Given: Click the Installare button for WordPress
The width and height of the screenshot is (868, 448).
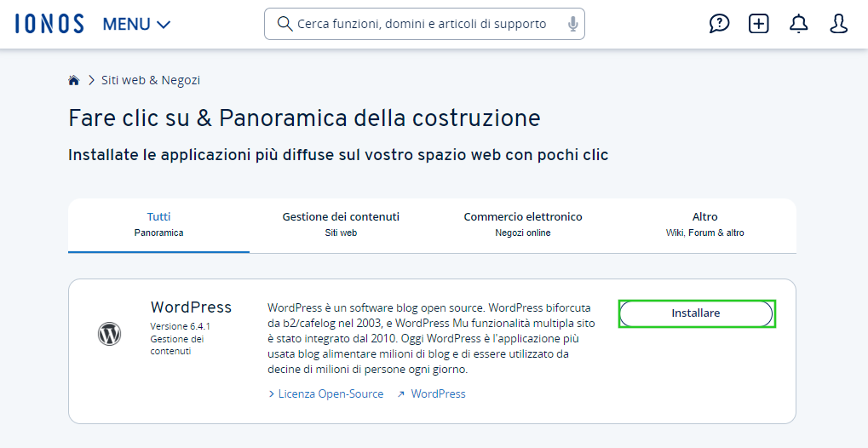Looking at the screenshot, I should click(696, 313).
